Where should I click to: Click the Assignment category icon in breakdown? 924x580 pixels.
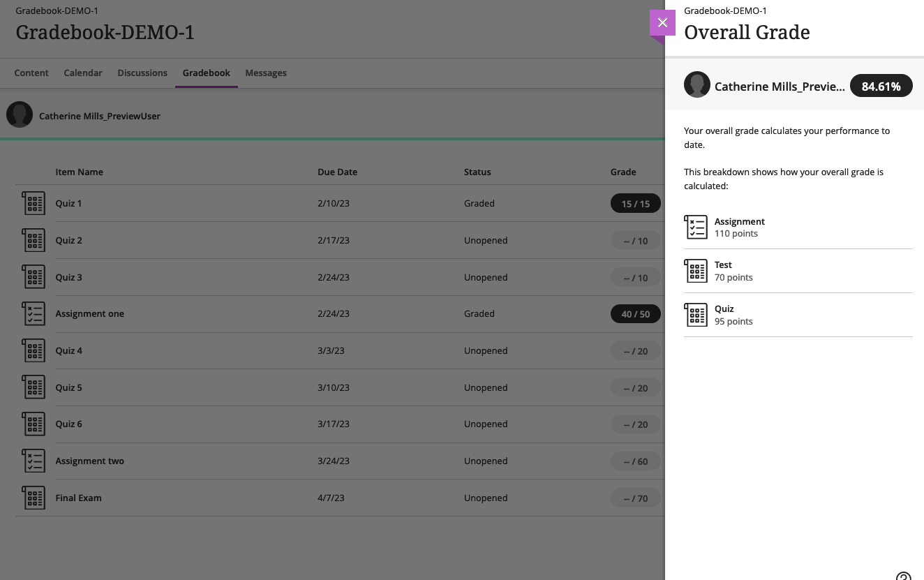pyautogui.click(x=696, y=227)
